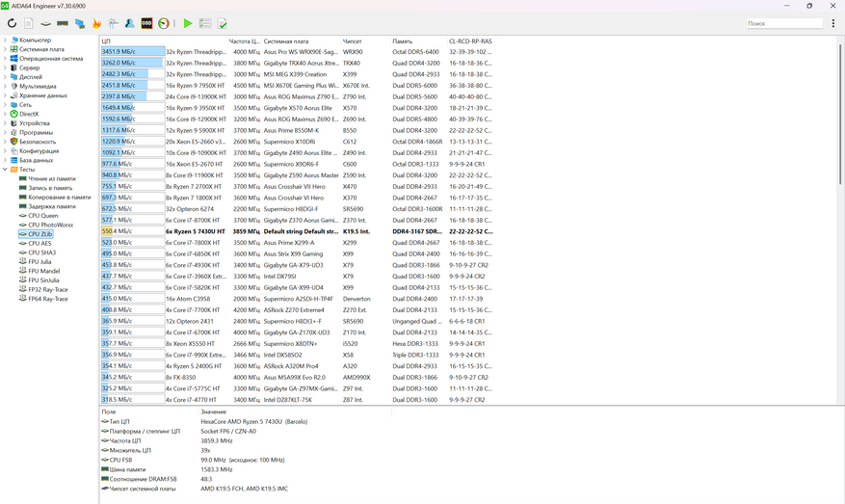
Task: Click the Поле column header in details
Action: pos(149,411)
